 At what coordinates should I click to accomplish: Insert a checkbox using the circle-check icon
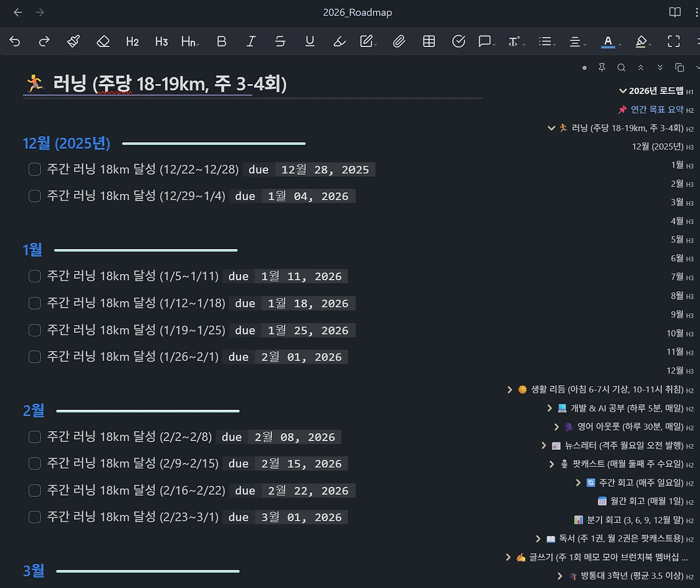(458, 42)
